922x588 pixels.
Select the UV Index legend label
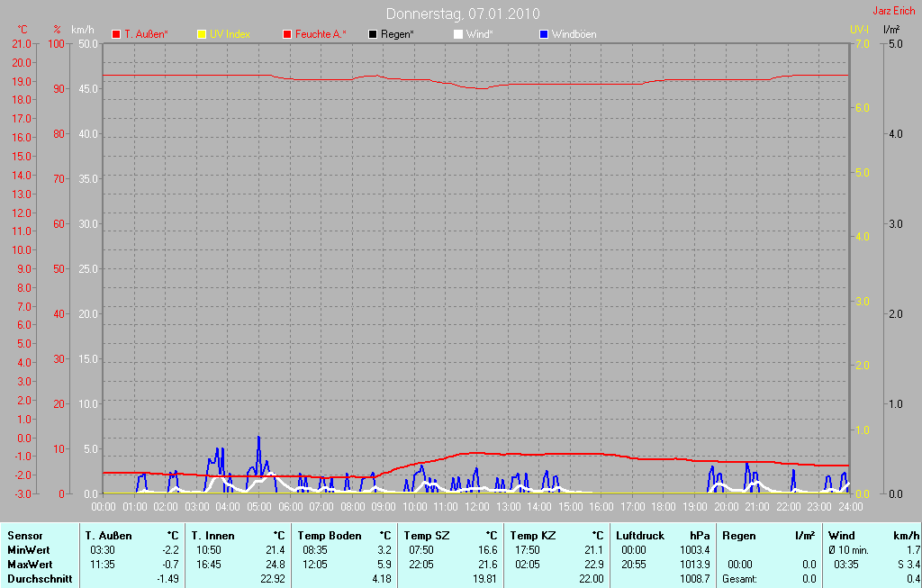pos(230,34)
